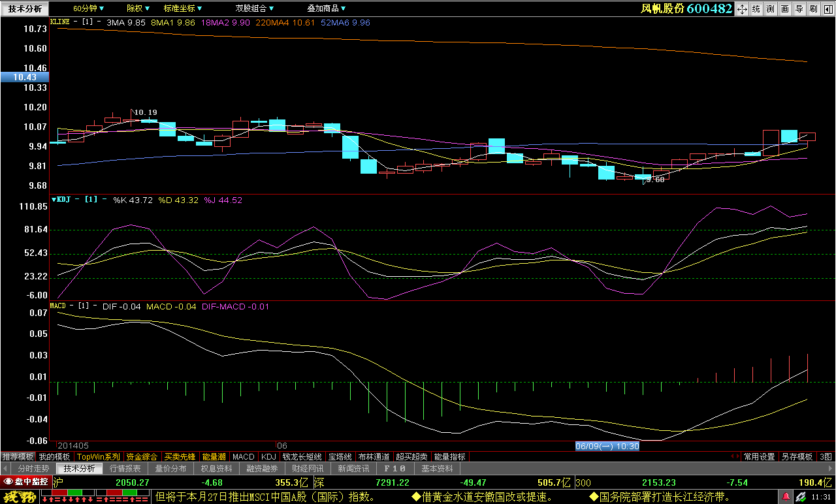
Task: Click the 06/09(一) 10:30 date marker
Action: tap(607, 447)
